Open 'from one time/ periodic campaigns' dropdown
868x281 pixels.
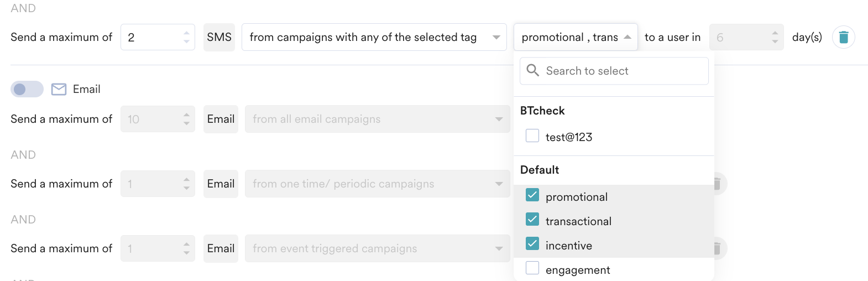377,184
